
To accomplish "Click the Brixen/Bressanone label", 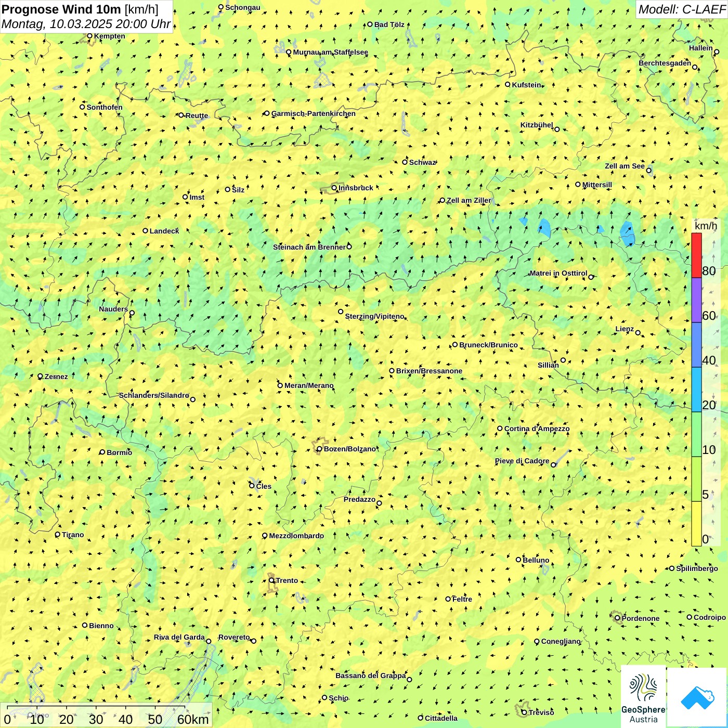I will click(429, 371).
